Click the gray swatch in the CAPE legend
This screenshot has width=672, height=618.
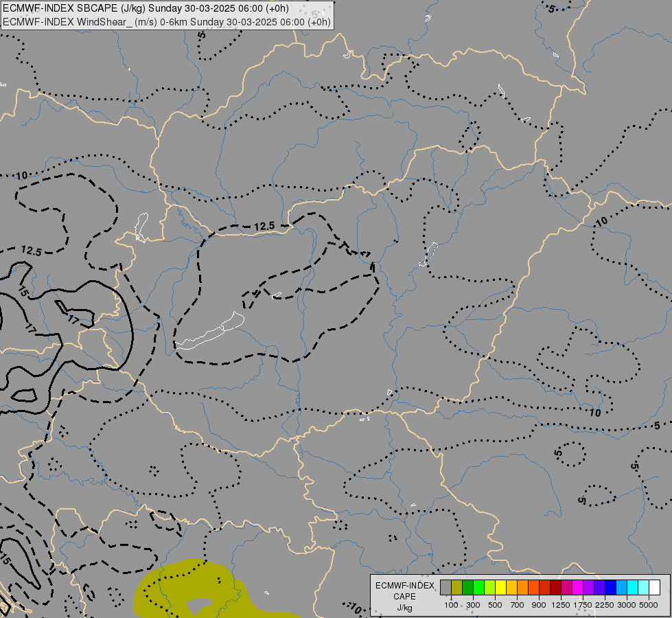coord(445,588)
